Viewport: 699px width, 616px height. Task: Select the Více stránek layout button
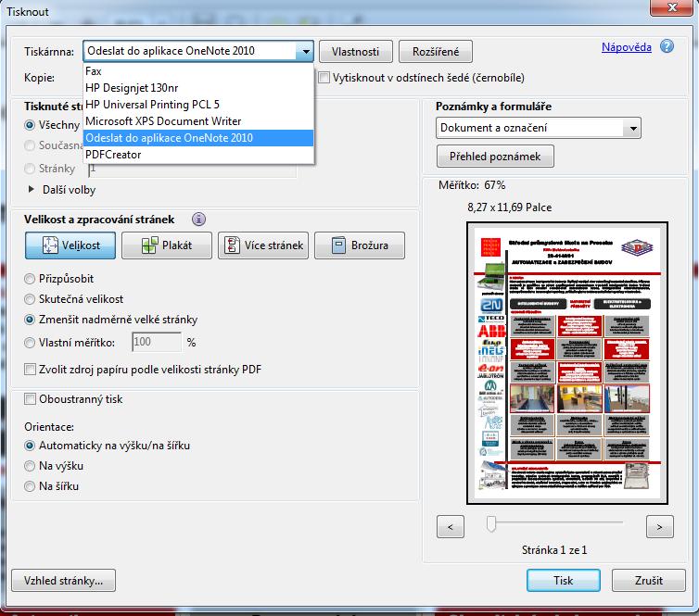[263, 245]
